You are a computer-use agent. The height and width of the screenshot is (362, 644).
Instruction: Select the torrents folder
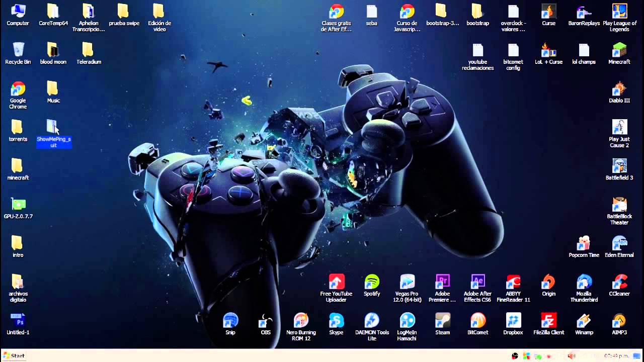coord(18,131)
